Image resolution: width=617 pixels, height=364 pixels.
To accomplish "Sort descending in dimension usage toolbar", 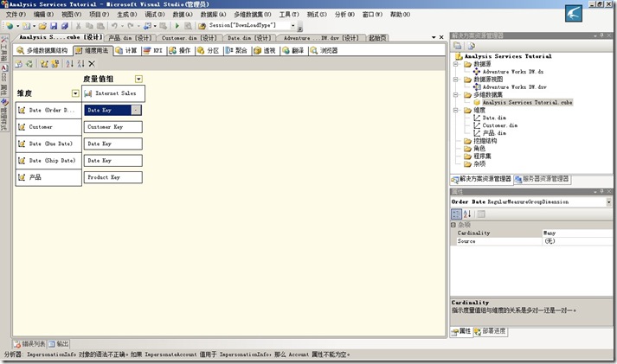I will [80, 64].
